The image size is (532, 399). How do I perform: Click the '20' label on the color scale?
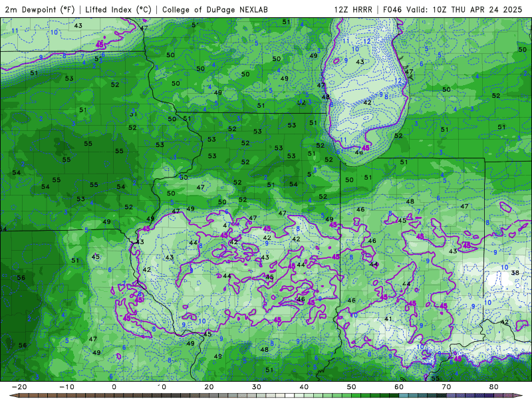(209, 387)
